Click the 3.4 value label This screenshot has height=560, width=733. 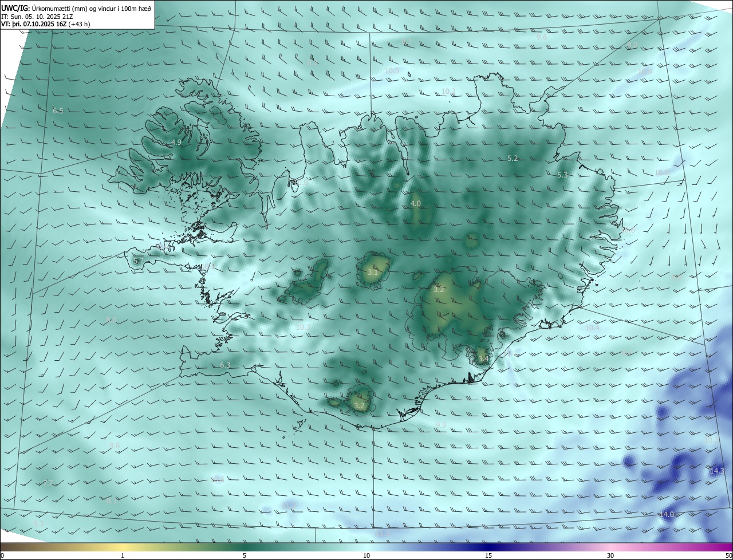click(483, 359)
